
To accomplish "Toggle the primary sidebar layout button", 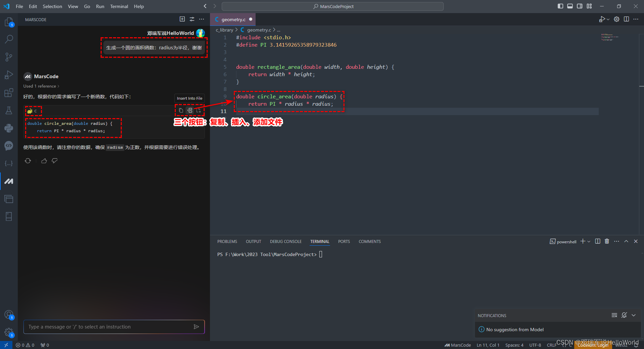I will coord(560,6).
